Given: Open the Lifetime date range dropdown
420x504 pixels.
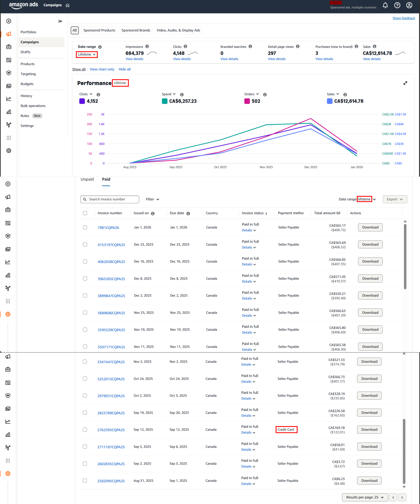Looking at the screenshot, I should (x=86, y=55).
